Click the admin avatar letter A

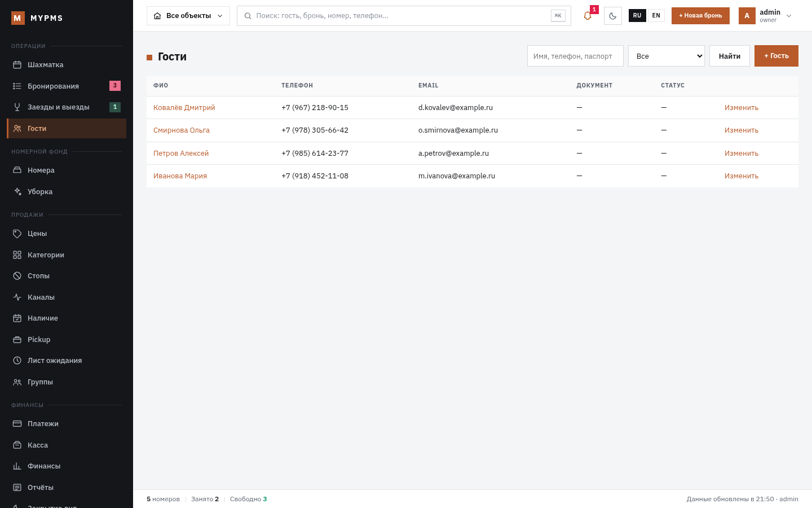(747, 16)
